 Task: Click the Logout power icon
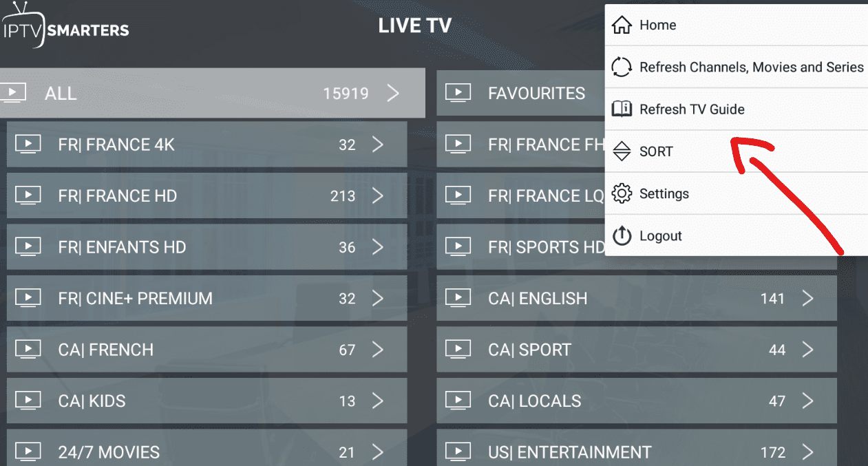(x=622, y=235)
